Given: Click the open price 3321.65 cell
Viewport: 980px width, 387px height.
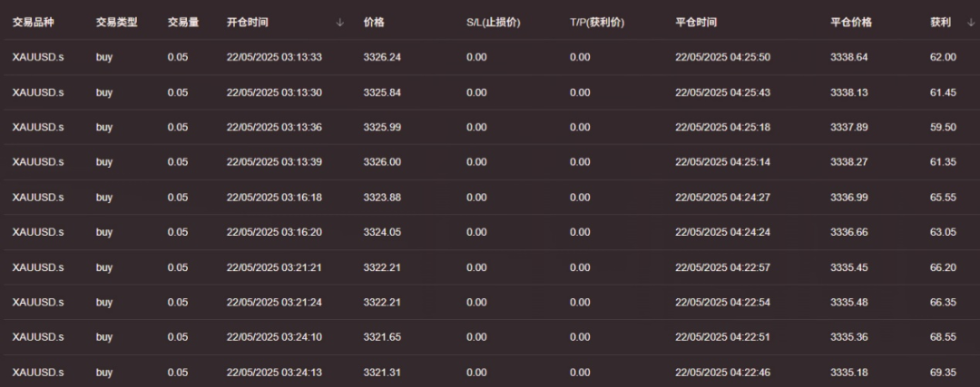Looking at the screenshot, I should point(381,337).
